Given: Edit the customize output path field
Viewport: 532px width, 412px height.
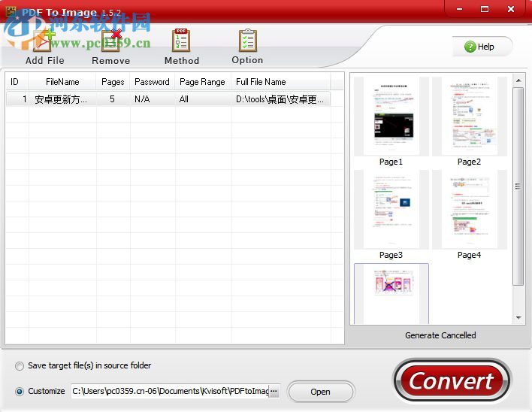Looking at the screenshot, I should (x=170, y=391).
